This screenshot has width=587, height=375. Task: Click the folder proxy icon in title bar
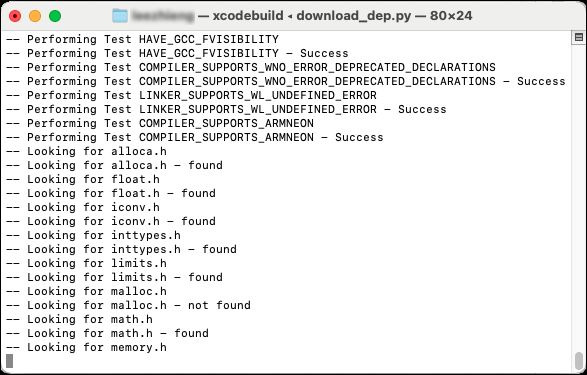coord(120,16)
